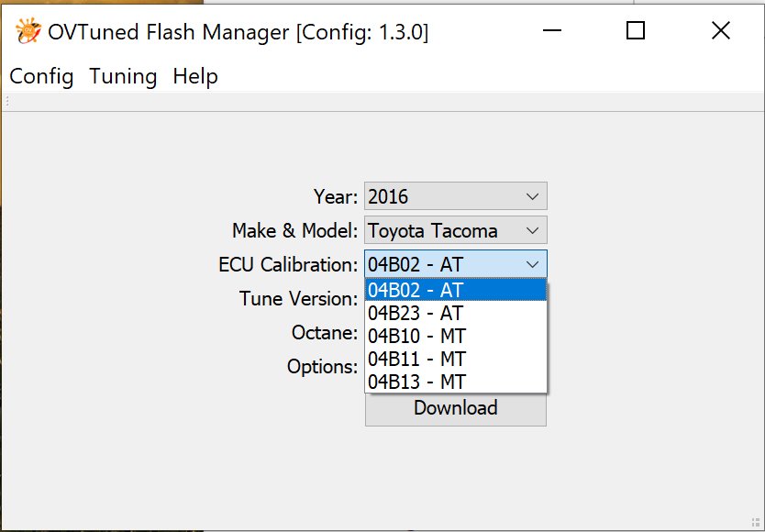Choose 04B13 - MT calibration option
The height and width of the screenshot is (532, 765).
(456, 382)
